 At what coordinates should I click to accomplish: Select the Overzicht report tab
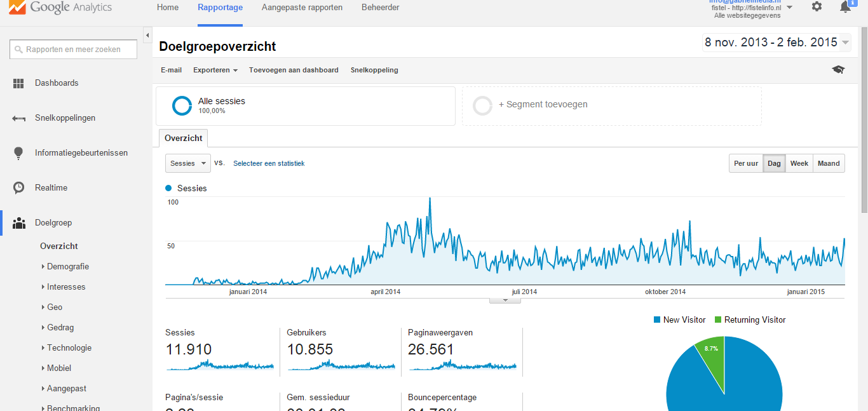[x=183, y=138]
